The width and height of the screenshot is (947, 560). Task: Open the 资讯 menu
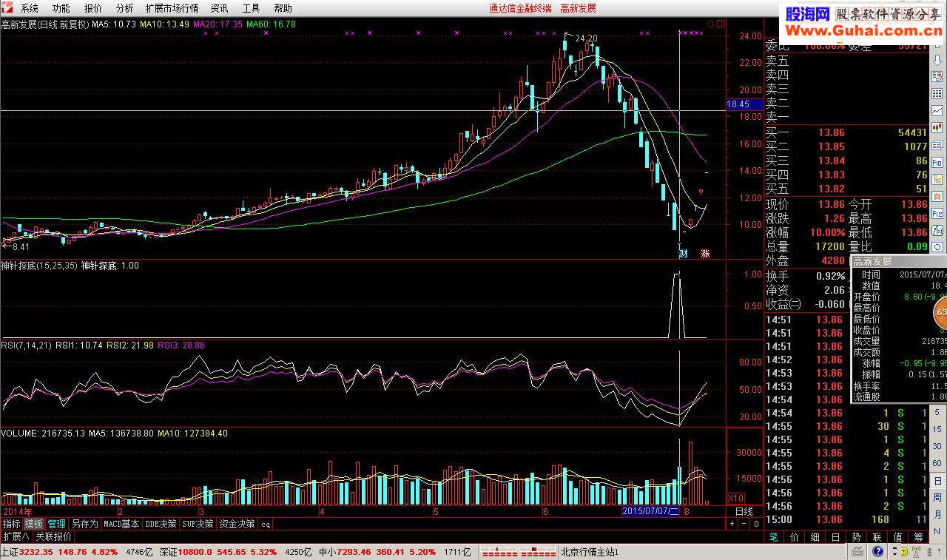(x=220, y=8)
